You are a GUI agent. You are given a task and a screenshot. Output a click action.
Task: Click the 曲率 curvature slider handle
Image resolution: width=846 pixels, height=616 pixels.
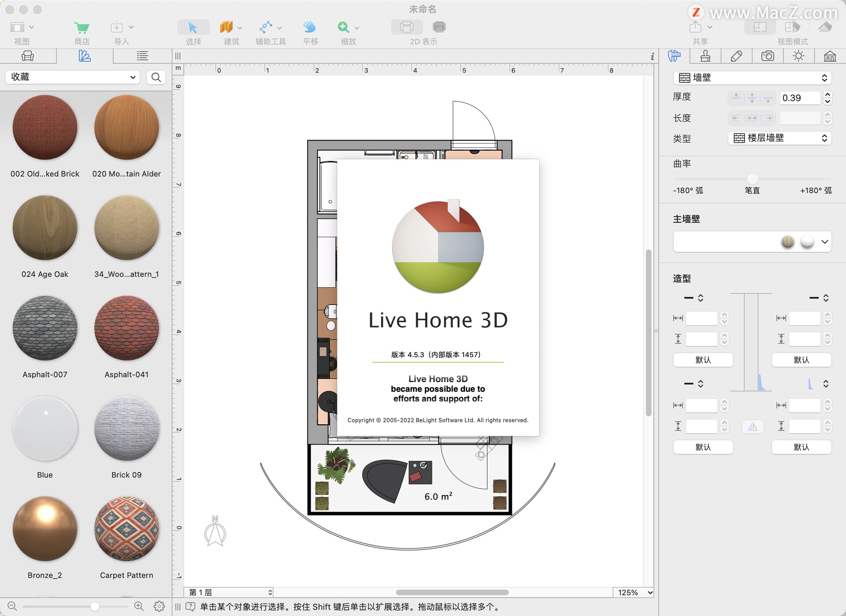(x=752, y=178)
